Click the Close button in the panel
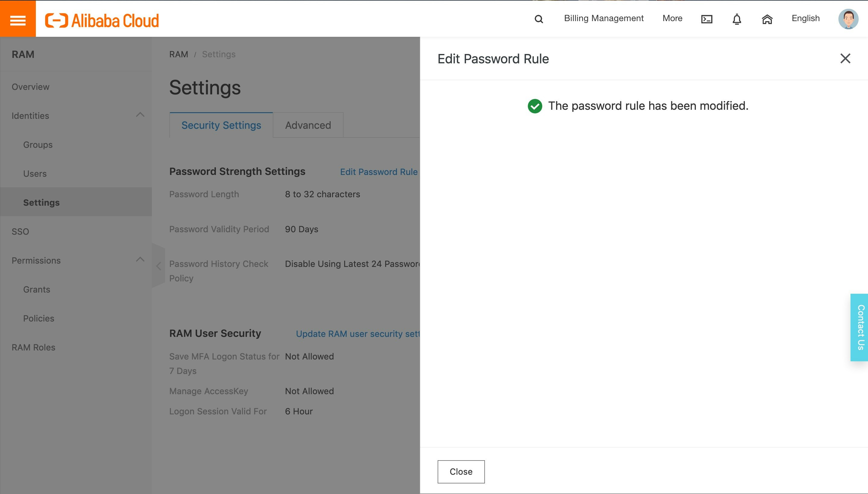The height and width of the screenshot is (494, 868). pos(461,472)
